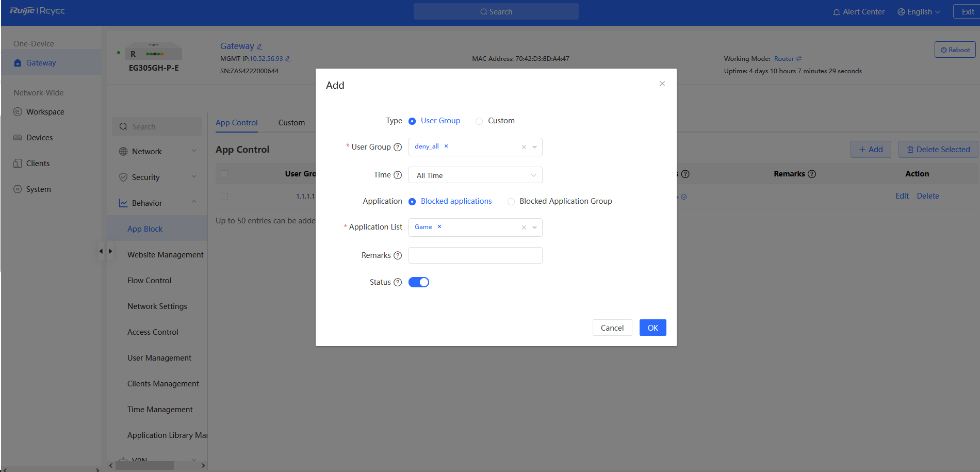This screenshot has height=472, width=980.
Task: Edit MGMT IP pencil icon
Action: [x=288, y=59]
